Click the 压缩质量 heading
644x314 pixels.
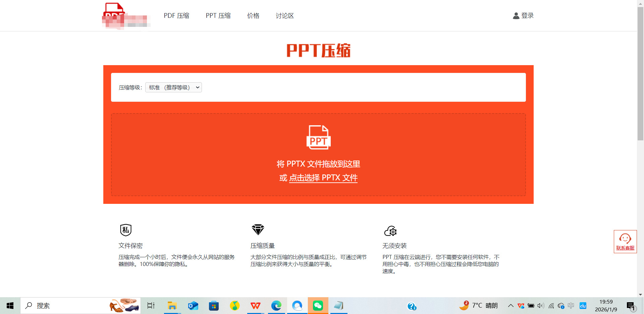coord(263,246)
